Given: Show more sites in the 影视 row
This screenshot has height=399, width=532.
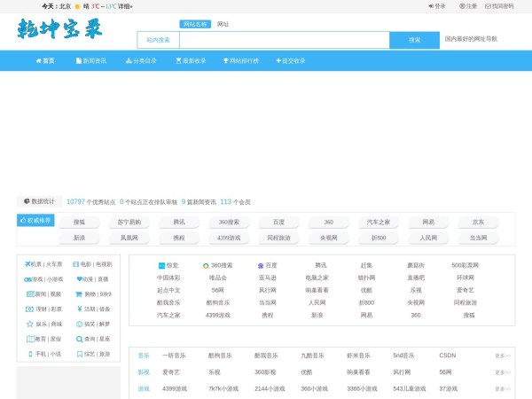Looking at the screenshot, I should click(x=502, y=372).
